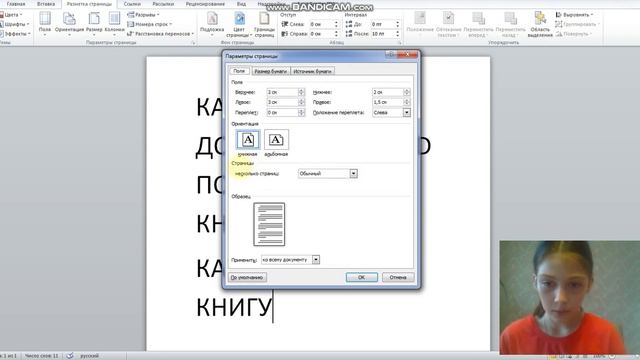Click the Переместить назад ribbon icon
Viewport: 640px width, 360px height.
pos(510,24)
